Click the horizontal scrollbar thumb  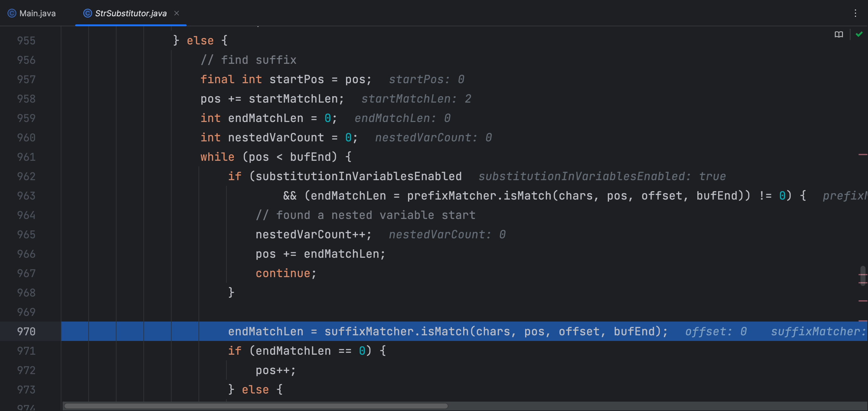[256, 406]
